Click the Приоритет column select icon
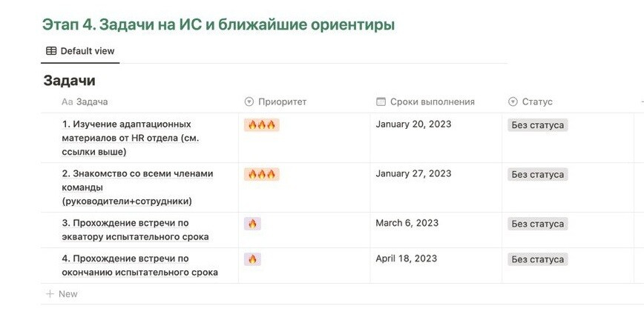 [249, 101]
